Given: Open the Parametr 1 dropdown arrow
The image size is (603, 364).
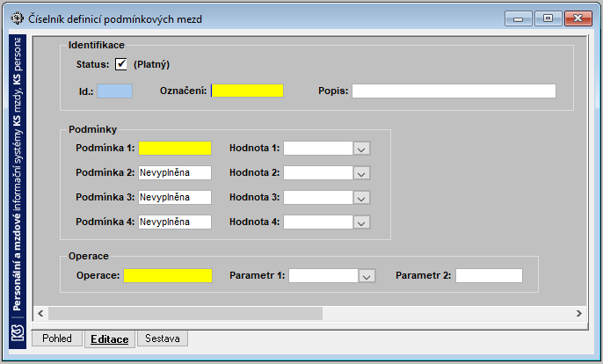Looking at the screenshot, I should click(x=367, y=276).
